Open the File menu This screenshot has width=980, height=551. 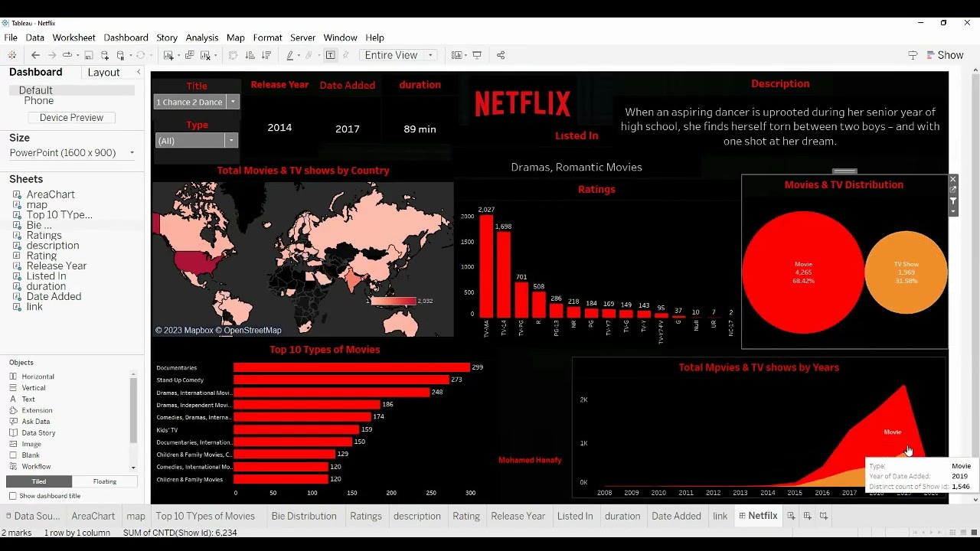tap(11, 37)
